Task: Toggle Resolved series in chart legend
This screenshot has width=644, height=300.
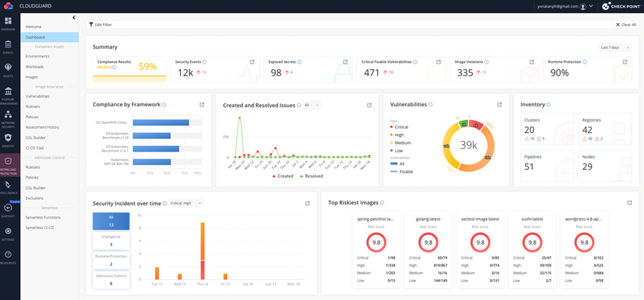Action: click(x=311, y=176)
